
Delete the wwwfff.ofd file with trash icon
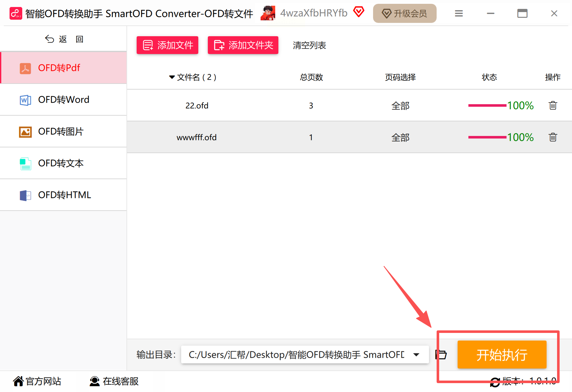coord(553,137)
